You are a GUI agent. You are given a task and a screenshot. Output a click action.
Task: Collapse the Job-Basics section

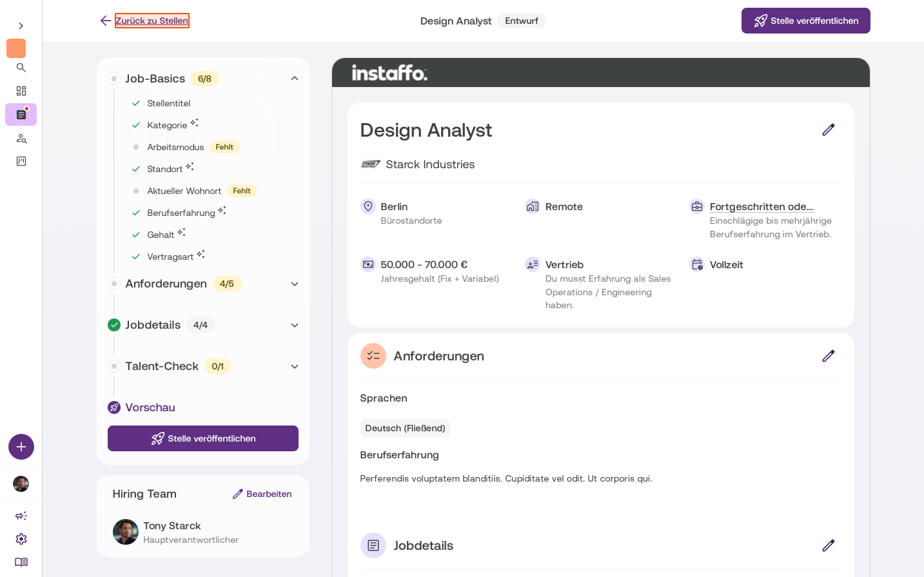point(295,79)
